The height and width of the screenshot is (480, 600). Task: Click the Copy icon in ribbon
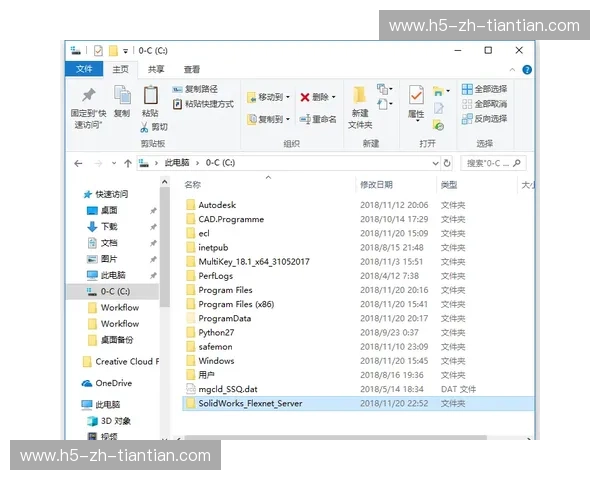pyautogui.click(x=121, y=97)
